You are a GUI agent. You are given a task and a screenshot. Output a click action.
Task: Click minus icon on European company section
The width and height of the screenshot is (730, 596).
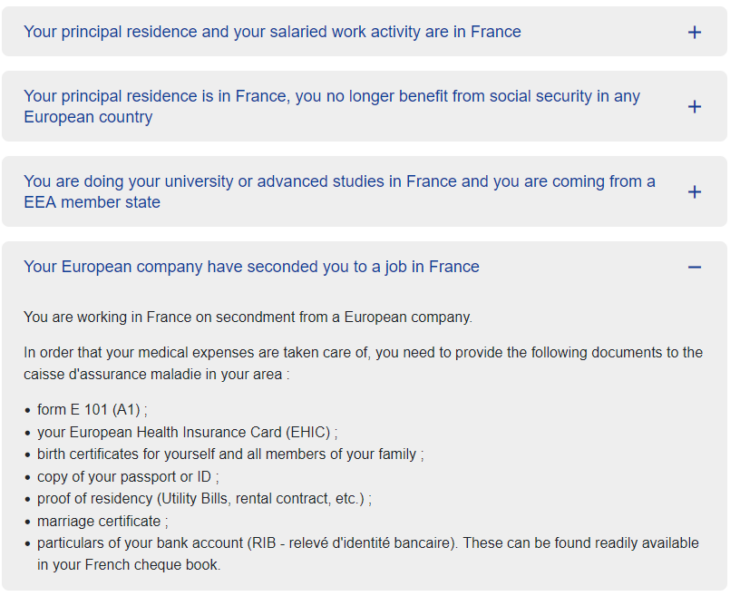695,267
